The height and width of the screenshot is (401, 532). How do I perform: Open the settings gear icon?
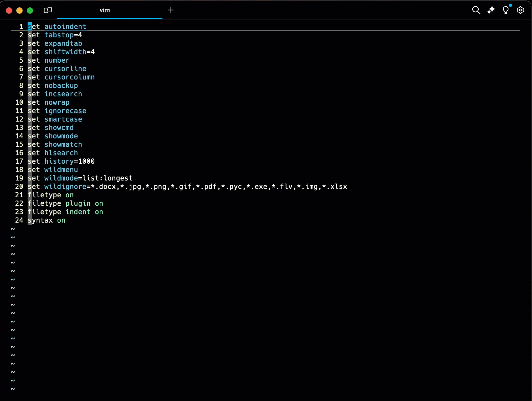point(520,10)
